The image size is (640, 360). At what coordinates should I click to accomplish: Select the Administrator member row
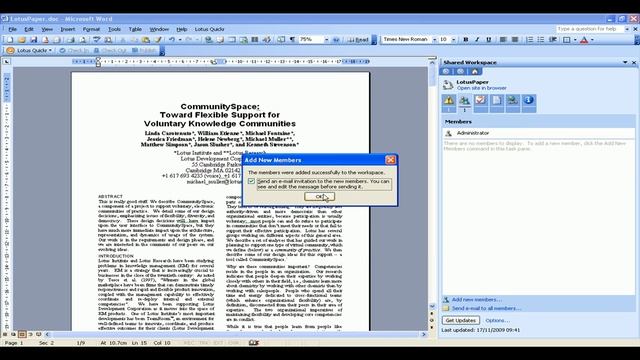click(538, 133)
